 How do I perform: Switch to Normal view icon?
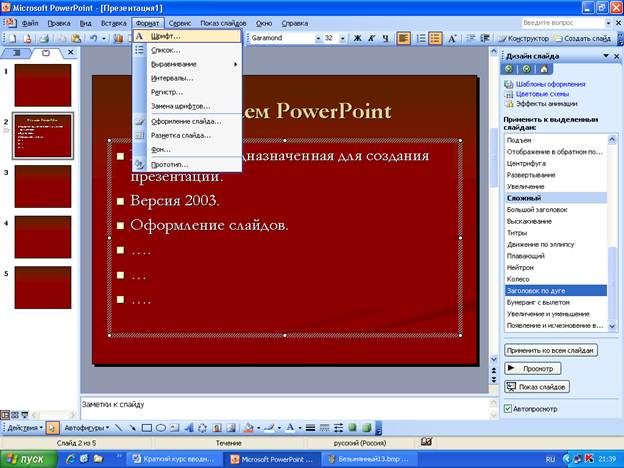[5, 415]
